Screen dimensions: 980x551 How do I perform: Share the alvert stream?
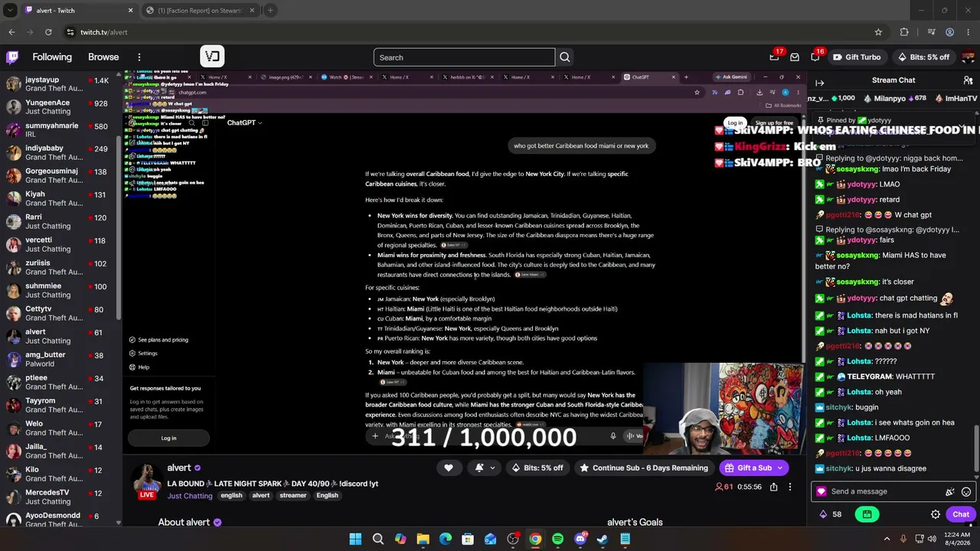[x=774, y=487]
